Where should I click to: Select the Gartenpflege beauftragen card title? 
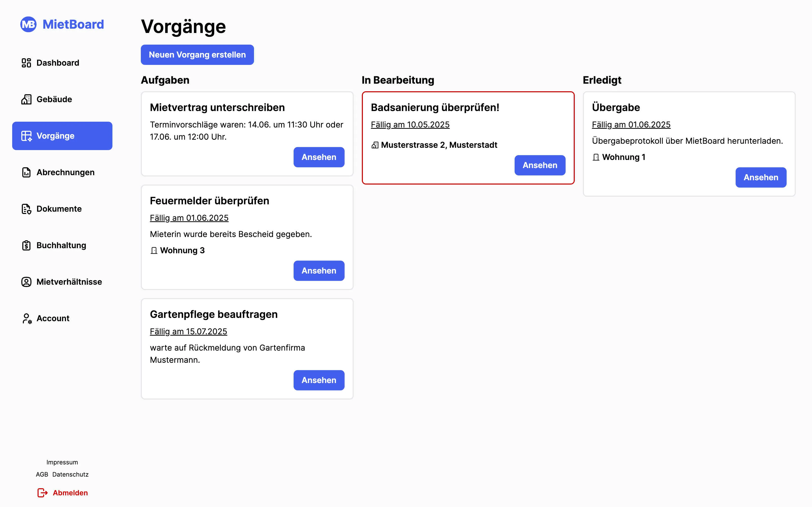[x=214, y=314]
